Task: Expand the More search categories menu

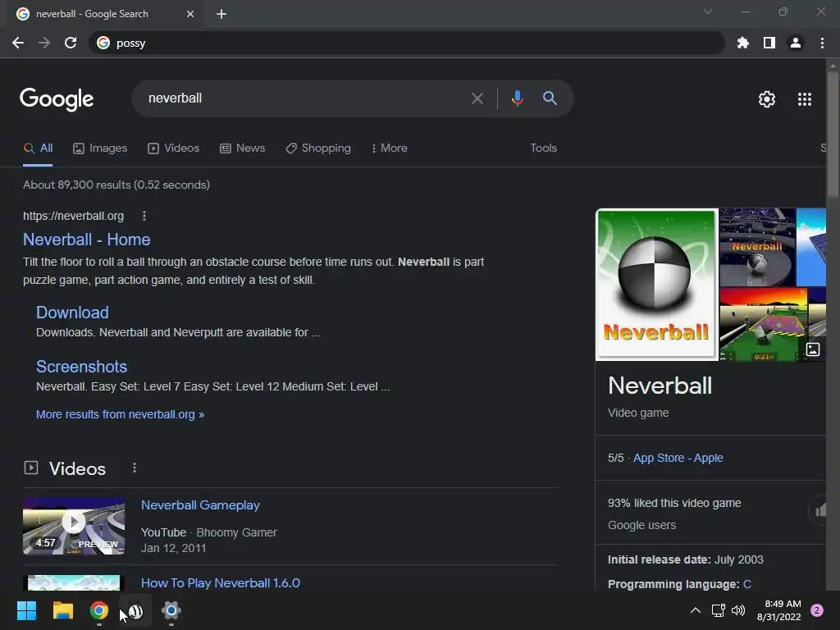Action: [390, 148]
